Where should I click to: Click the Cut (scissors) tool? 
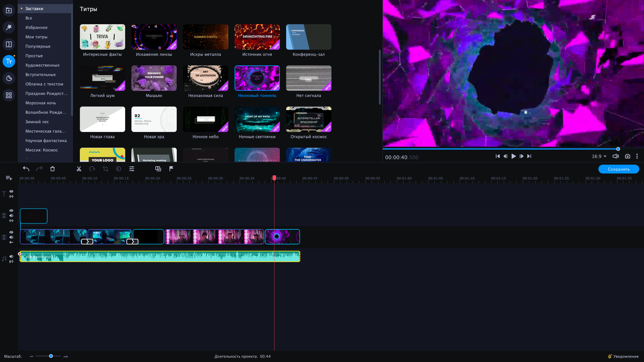pos(79,169)
